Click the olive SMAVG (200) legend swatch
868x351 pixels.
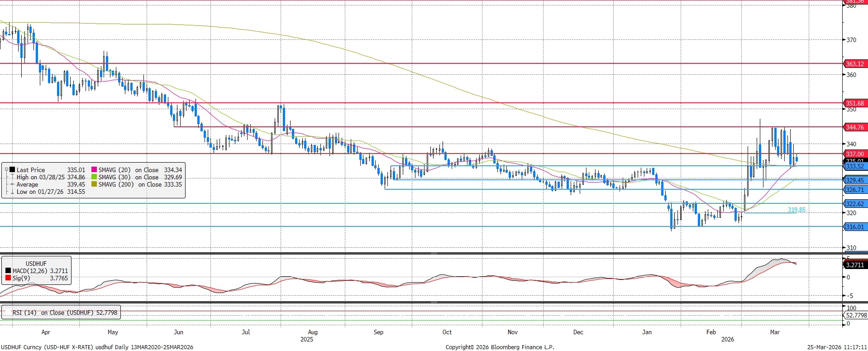[x=94, y=184]
